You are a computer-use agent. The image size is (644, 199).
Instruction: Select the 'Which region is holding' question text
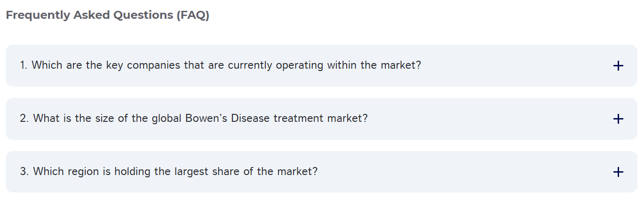click(x=168, y=171)
